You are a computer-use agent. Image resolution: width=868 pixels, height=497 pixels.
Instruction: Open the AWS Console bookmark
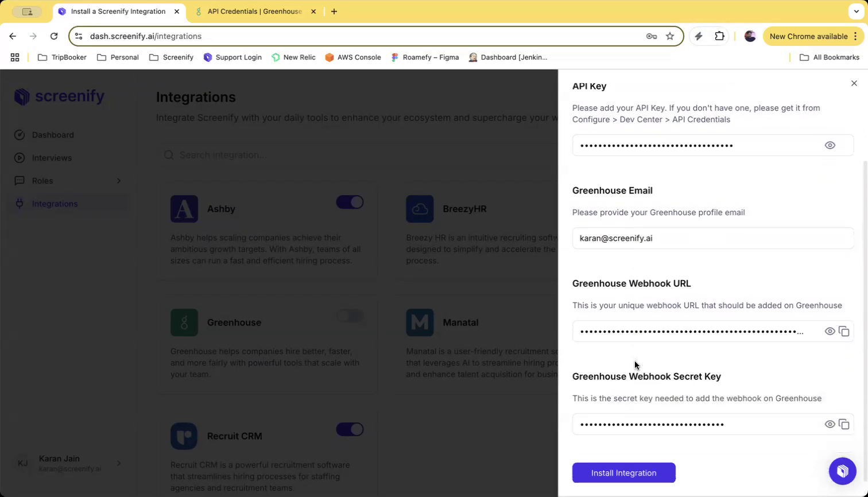pos(353,57)
